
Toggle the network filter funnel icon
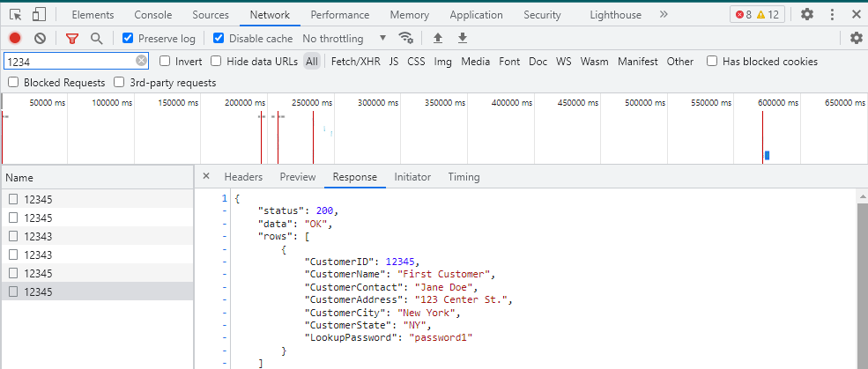72,38
